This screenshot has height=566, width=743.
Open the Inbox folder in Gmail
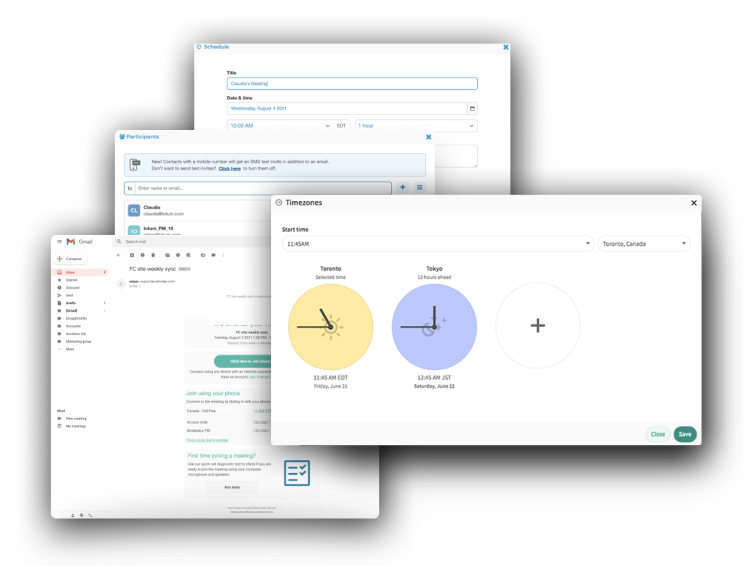[80, 273]
